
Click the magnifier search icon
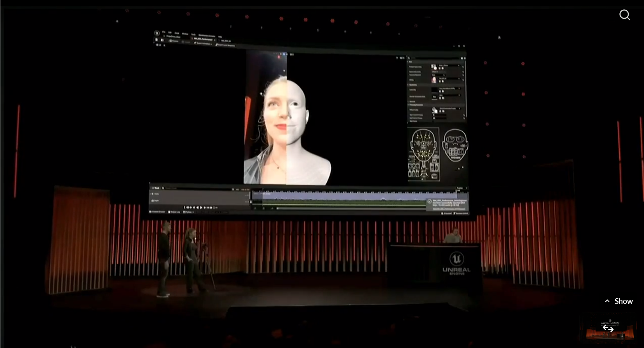pyautogui.click(x=624, y=15)
